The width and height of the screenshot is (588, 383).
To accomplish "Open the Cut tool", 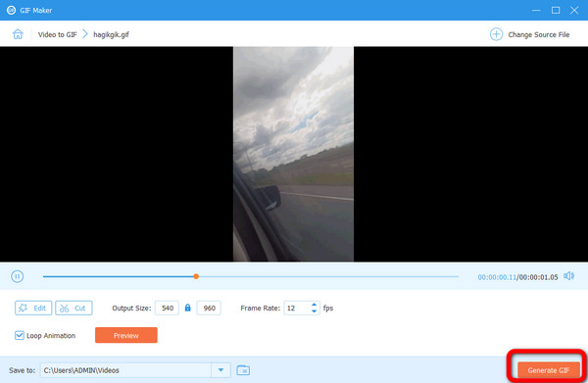I will (73, 308).
